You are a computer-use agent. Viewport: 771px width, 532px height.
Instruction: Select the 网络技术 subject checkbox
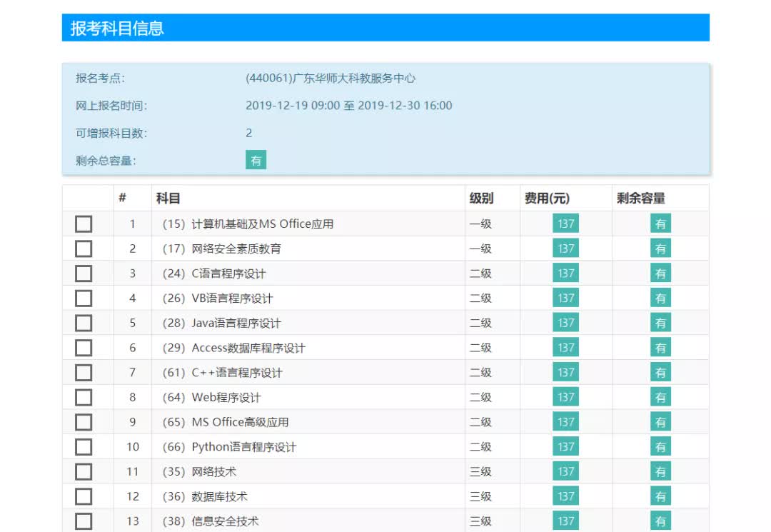84,471
